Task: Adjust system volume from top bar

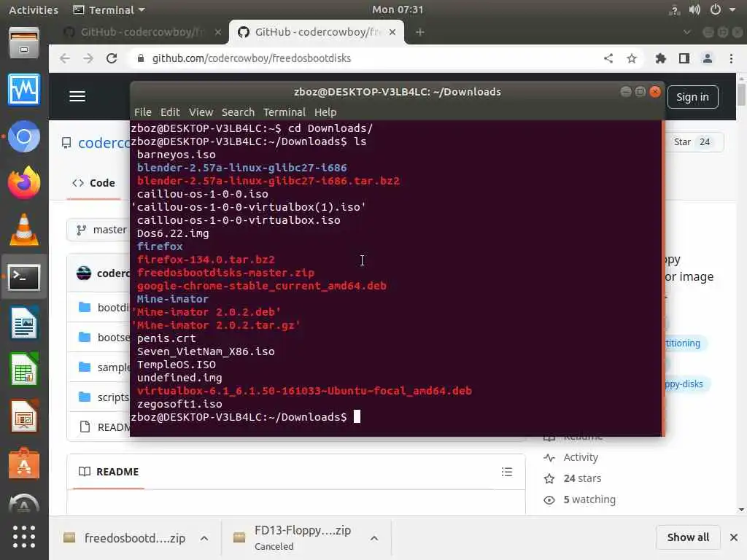Action: pos(694,9)
